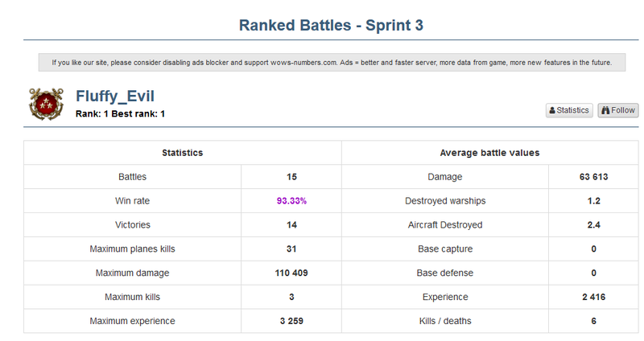This screenshot has height=341, width=644.
Task: Open the Fluffy_Evil player name link
Action: (x=115, y=97)
